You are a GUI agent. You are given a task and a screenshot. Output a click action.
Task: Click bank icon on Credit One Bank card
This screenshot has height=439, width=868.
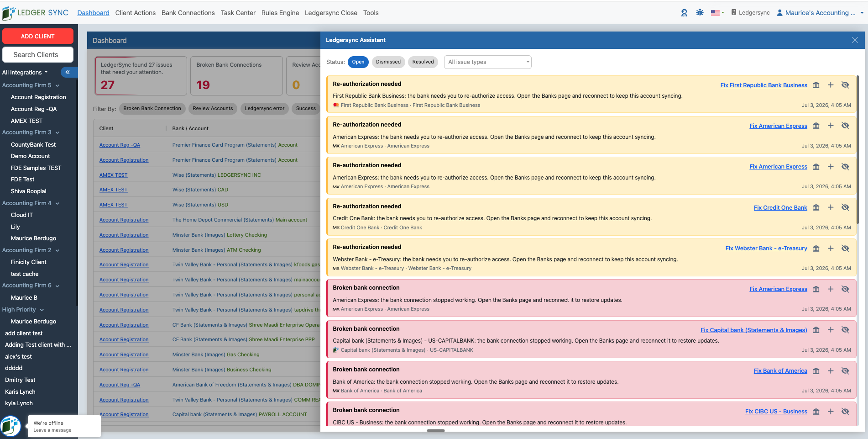coord(816,207)
